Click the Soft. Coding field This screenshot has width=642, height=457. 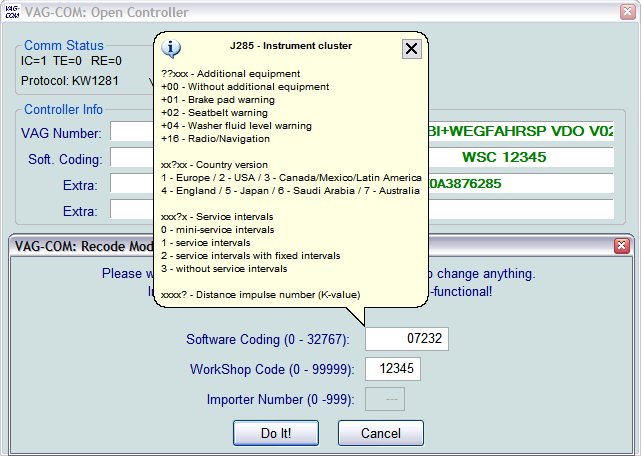[x=132, y=158]
